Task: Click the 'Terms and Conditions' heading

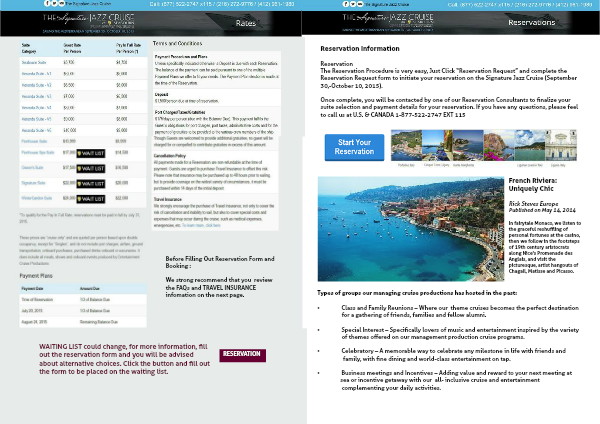Action: coord(178,43)
